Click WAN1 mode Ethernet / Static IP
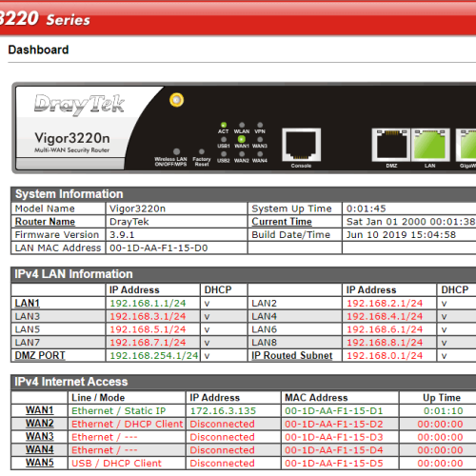This screenshot has width=476, height=476. click(x=119, y=410)
